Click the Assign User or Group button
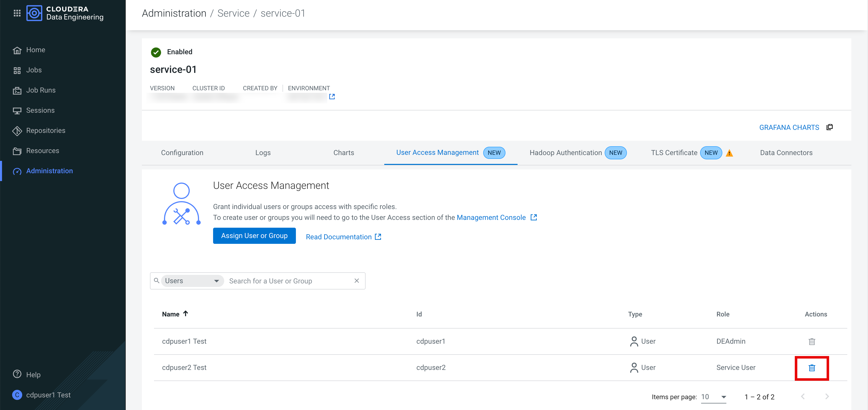868x410 pixels. click(x=254, y=236)
